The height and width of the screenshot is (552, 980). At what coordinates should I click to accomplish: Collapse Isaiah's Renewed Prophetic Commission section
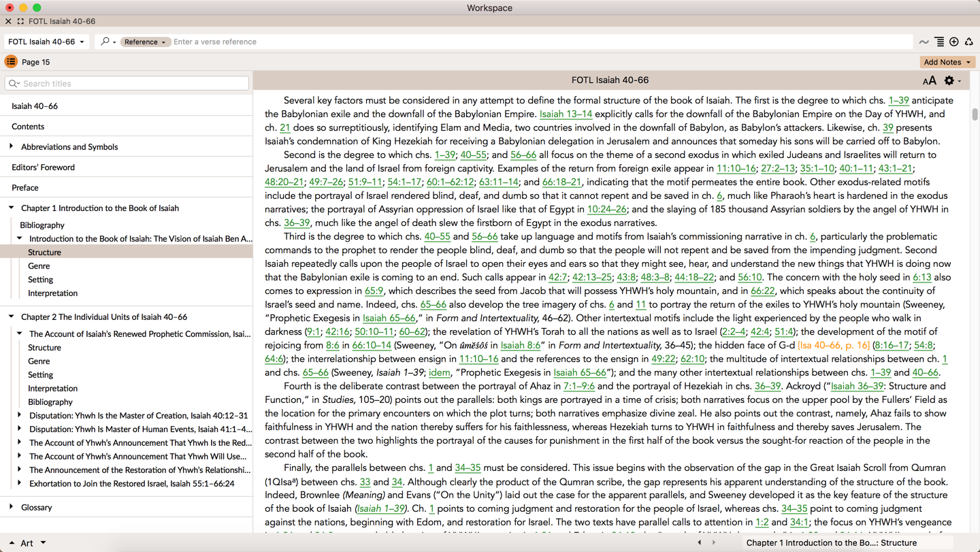pos(19,334)
